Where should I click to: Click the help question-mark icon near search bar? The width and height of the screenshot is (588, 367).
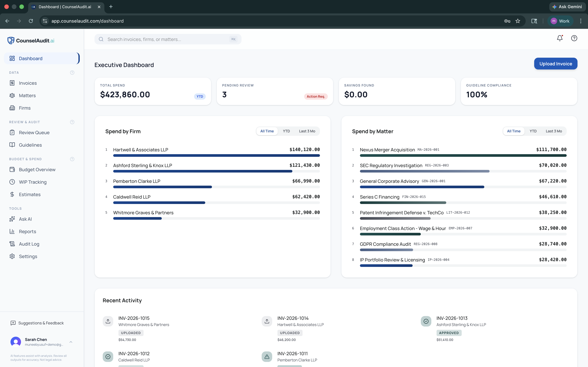click(574, 38)
